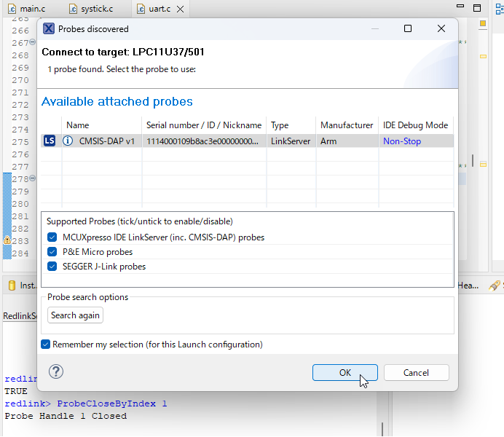Switch to the systick.c editor tab

(92, 9)
